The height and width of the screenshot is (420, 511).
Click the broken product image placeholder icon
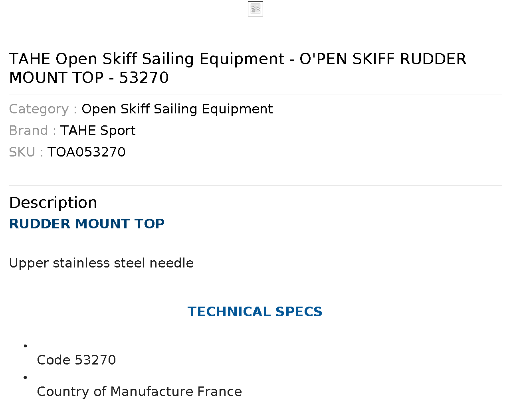click(255, 9)
